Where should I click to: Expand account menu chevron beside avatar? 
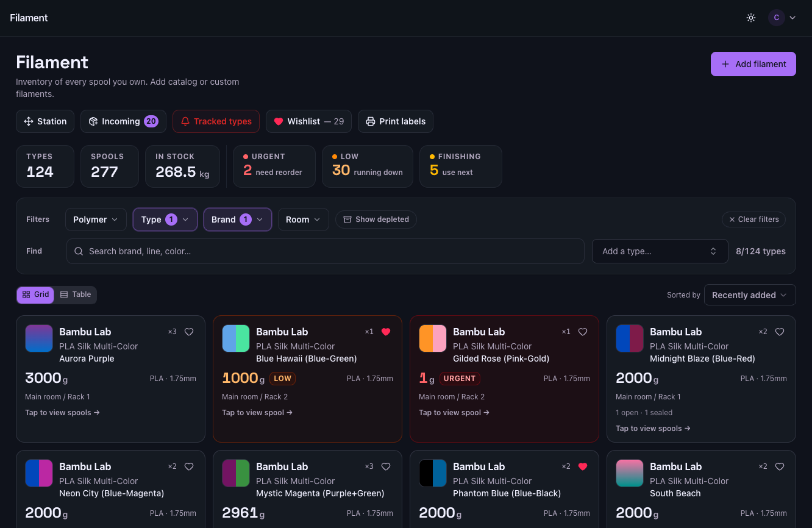tap(792, 18)
